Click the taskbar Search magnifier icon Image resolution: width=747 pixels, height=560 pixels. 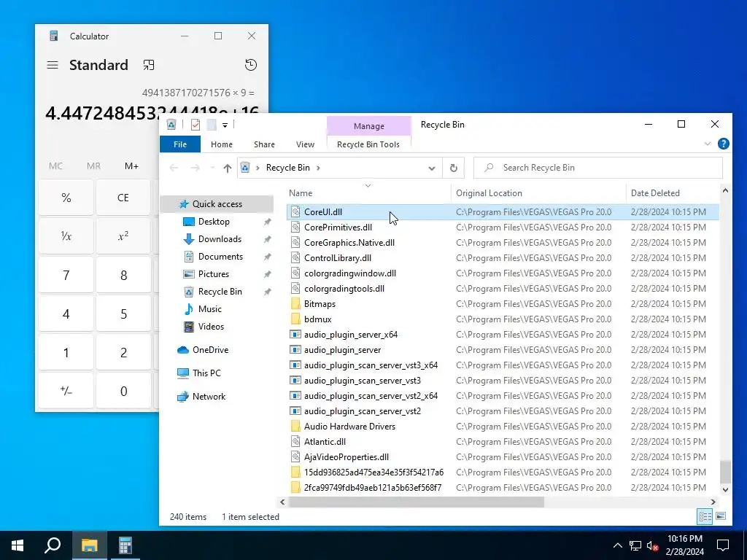coord(53,545)
